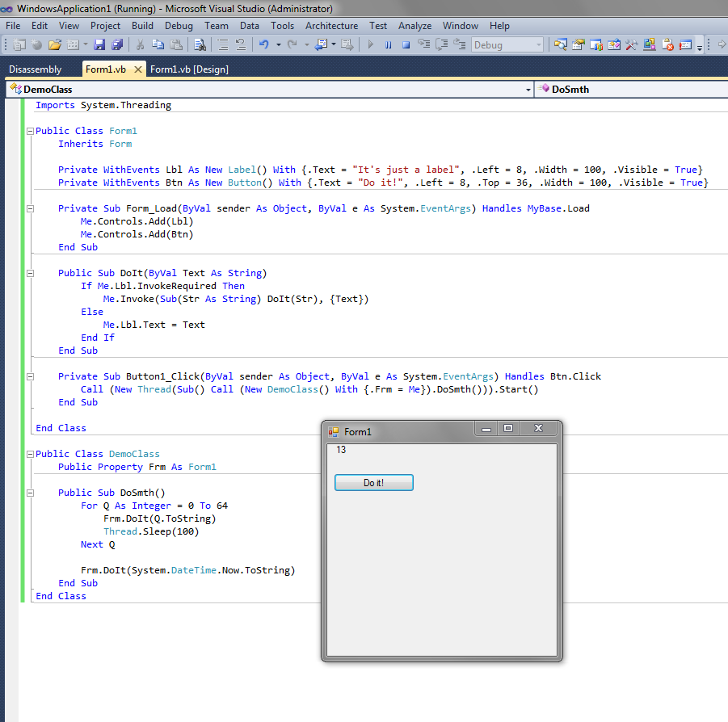728x722 pixels.
Task: Collapse the DemoClass class outline
Action: coord(30,454)
